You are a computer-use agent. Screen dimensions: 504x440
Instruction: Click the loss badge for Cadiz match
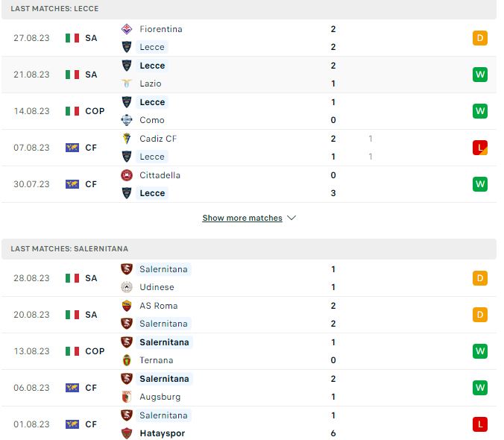(x=480, y=148)
